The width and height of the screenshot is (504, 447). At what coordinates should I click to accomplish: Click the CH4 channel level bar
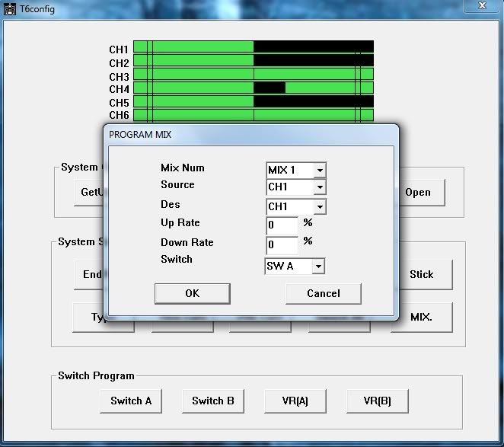pos(253,88)
